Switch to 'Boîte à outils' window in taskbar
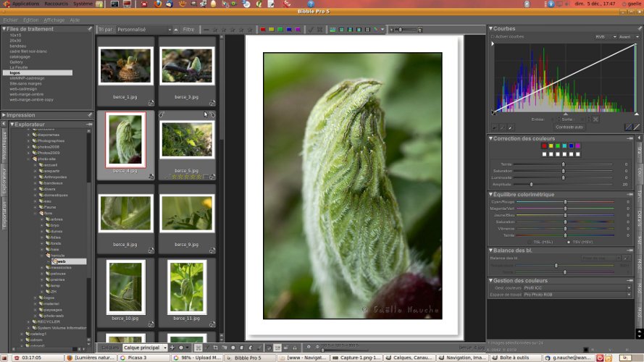 click(515, 358)
